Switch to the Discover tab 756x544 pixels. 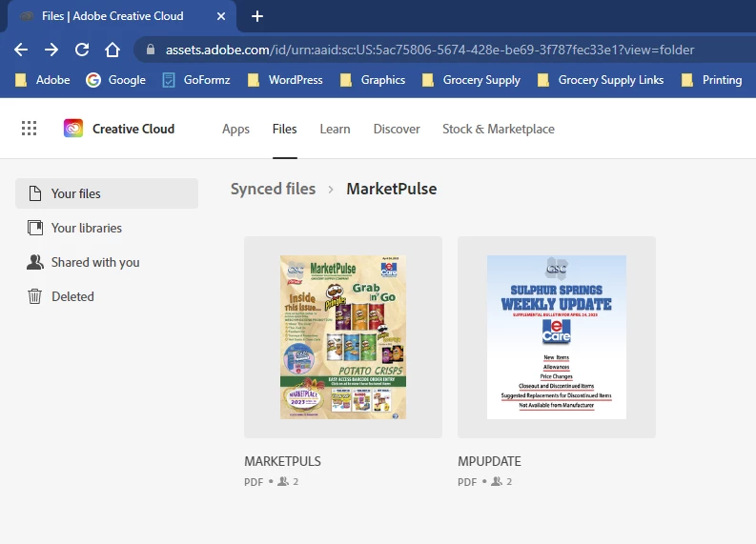[397, 130]
